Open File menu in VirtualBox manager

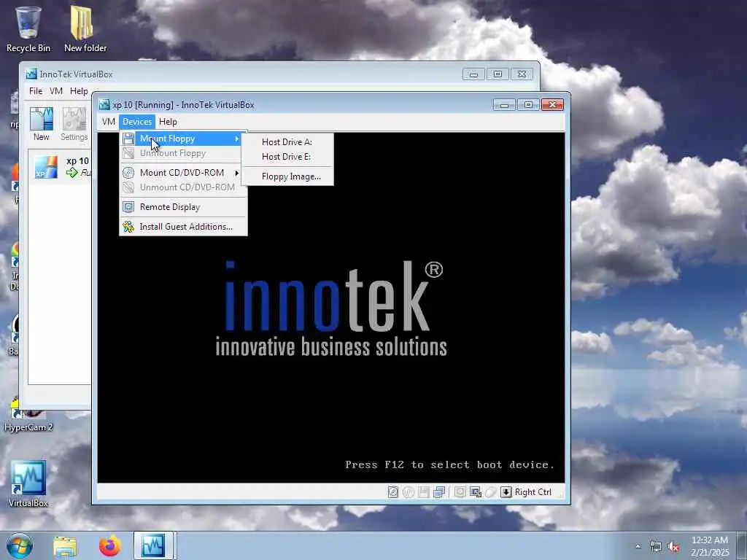tap(36, 91)
